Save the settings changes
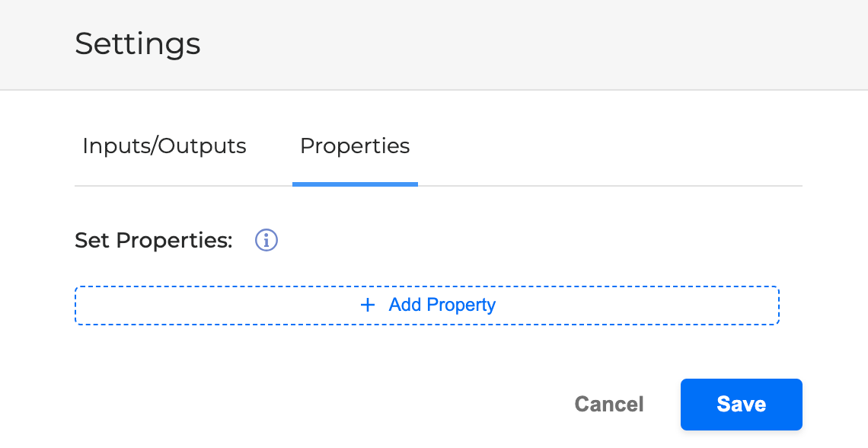 [x=741, y=404]
